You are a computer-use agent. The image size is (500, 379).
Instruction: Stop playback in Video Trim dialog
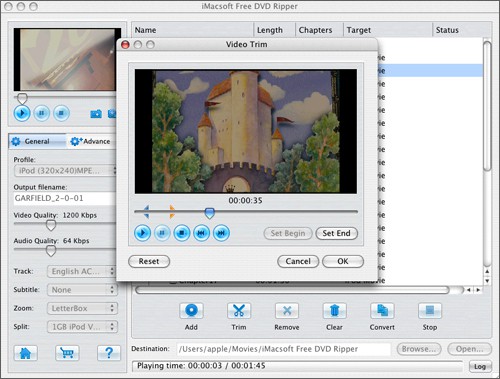(182, 233)
